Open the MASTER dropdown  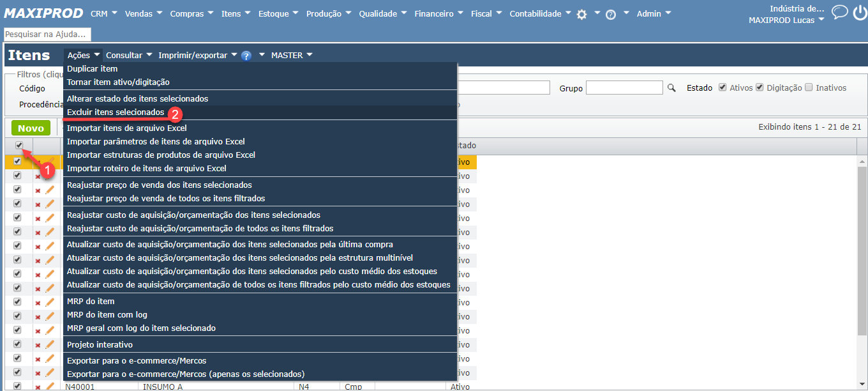click(x=292, y=56)
